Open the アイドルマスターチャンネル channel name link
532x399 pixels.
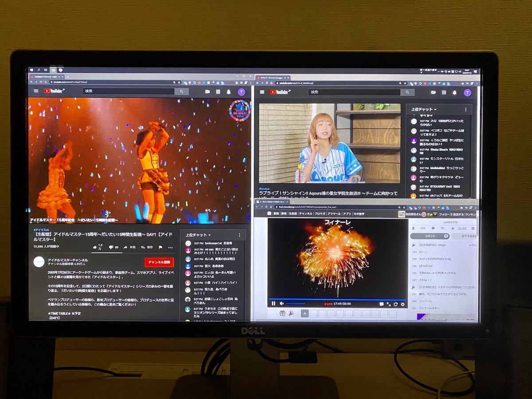click(68, 260)
